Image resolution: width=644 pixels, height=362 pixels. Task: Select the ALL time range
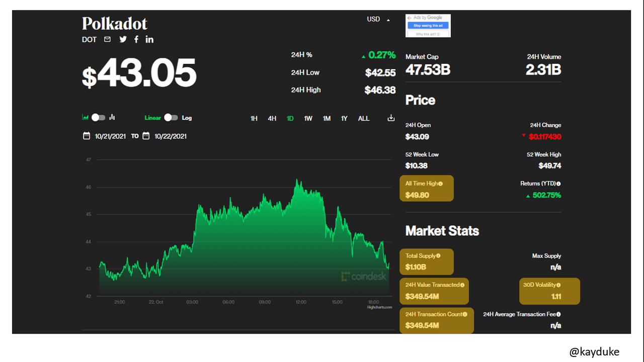(x=364, y=118)
